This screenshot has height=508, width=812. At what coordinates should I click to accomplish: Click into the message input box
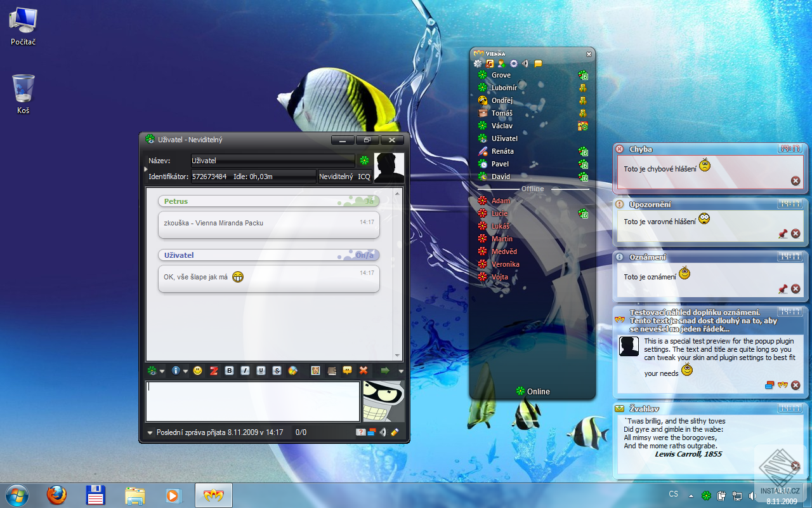click(252, 401)
